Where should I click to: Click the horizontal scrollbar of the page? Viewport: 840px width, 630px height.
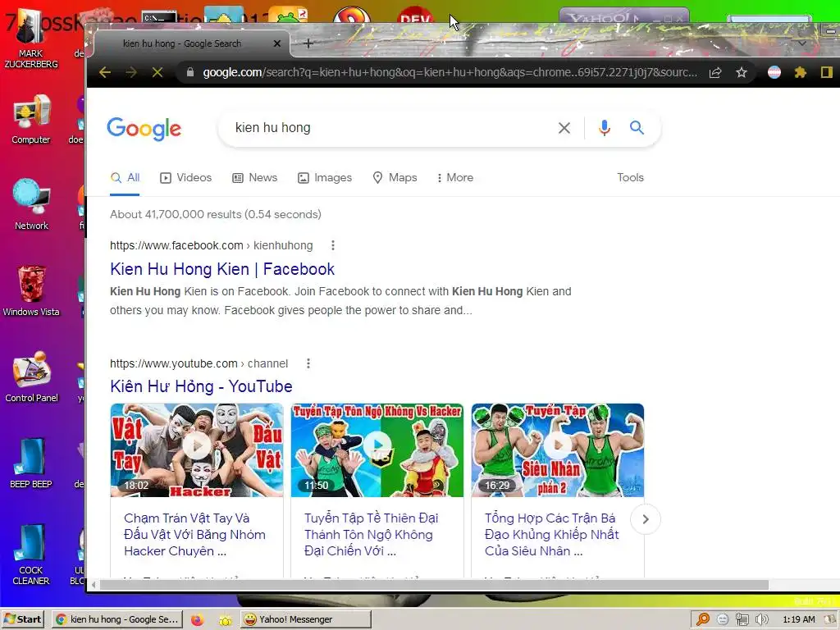pyautogui.click(x=434, y=585)
